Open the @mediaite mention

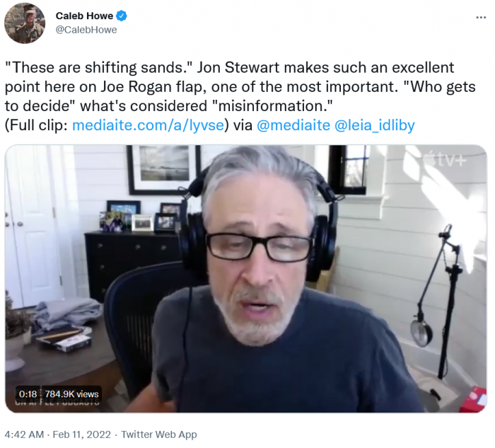click(293, 125)
